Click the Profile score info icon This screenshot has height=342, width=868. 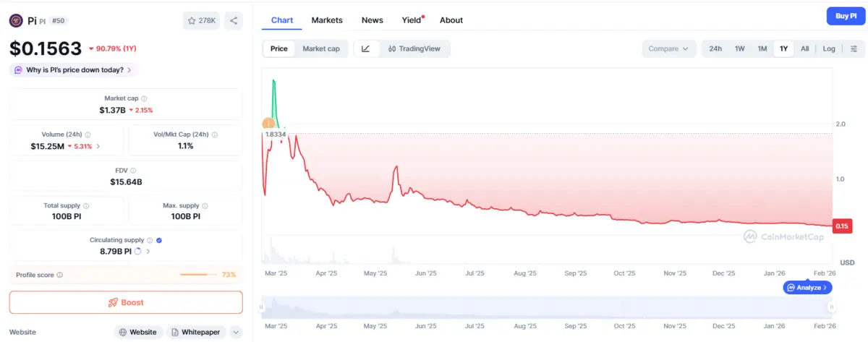pos(59,275)
